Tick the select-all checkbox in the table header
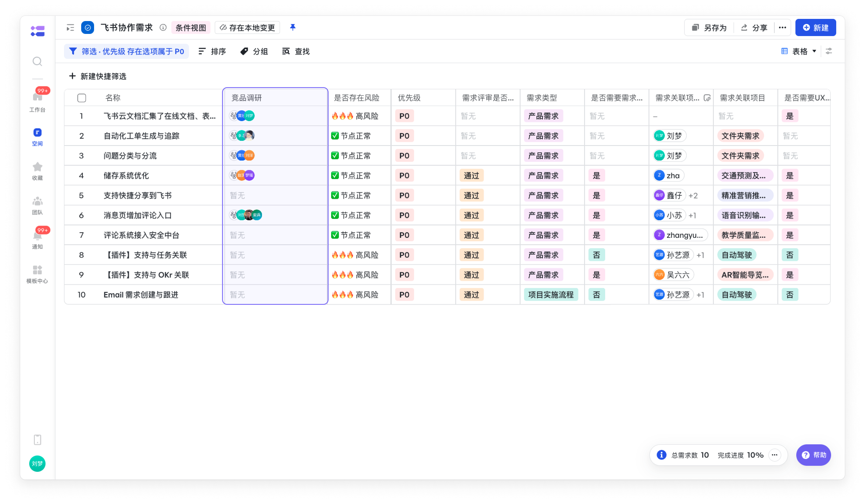865x504 pixels. [x=82, y=98]
